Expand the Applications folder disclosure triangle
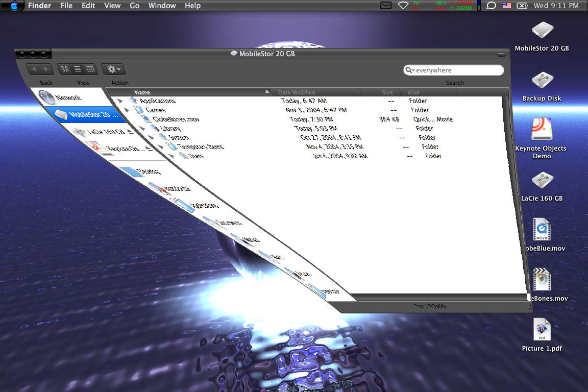The image size is (588, 392). [120, 101]
